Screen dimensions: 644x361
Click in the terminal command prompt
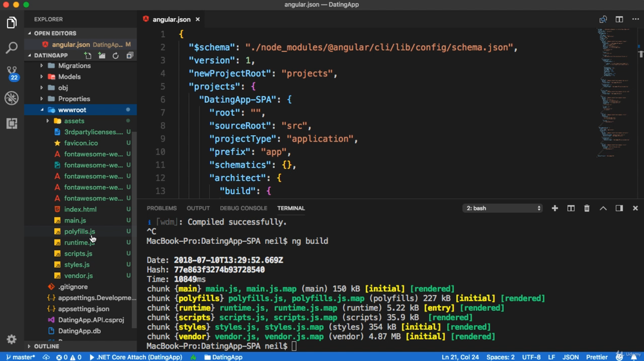[x=294, y=346]
